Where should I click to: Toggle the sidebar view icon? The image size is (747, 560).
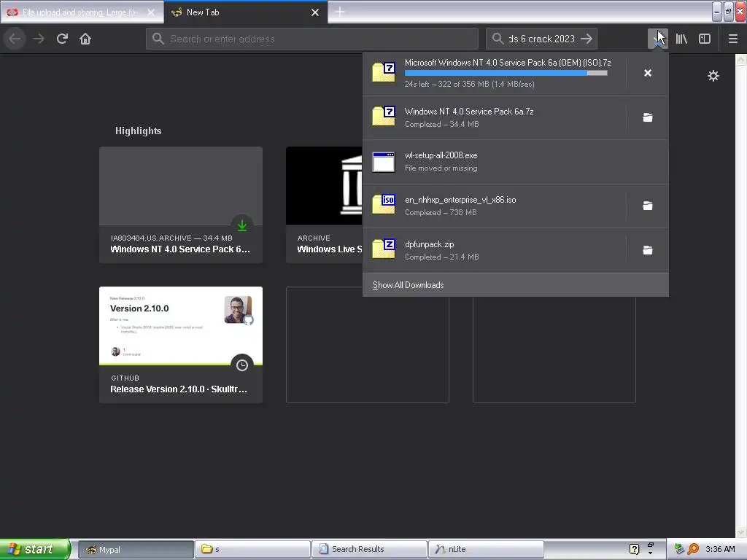[705, 39]
